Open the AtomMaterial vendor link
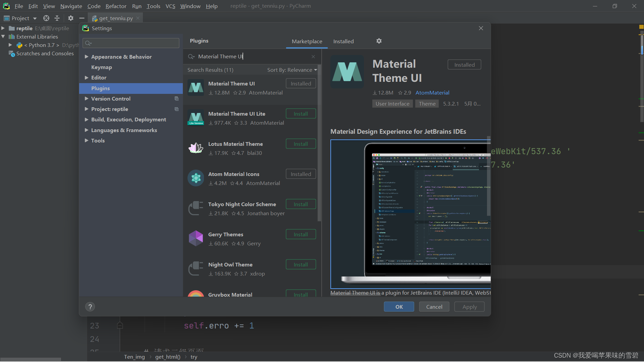The width and height of the screenshot is (644, 362). 432,93
